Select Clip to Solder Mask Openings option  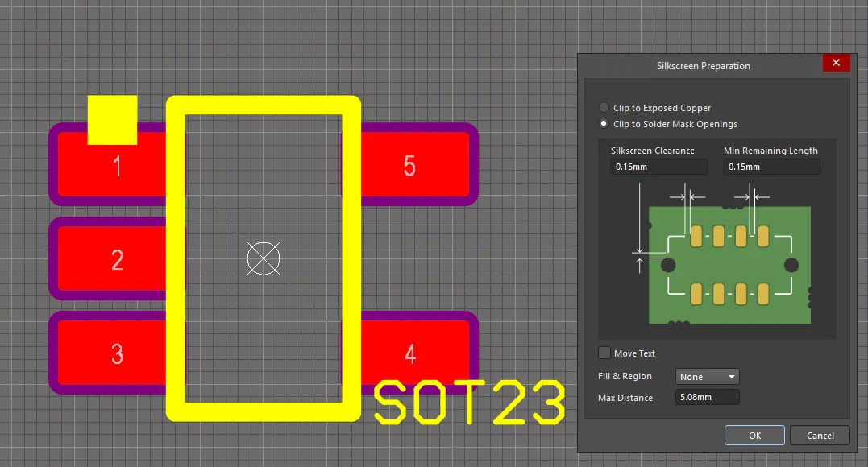(x=604, y=124)
